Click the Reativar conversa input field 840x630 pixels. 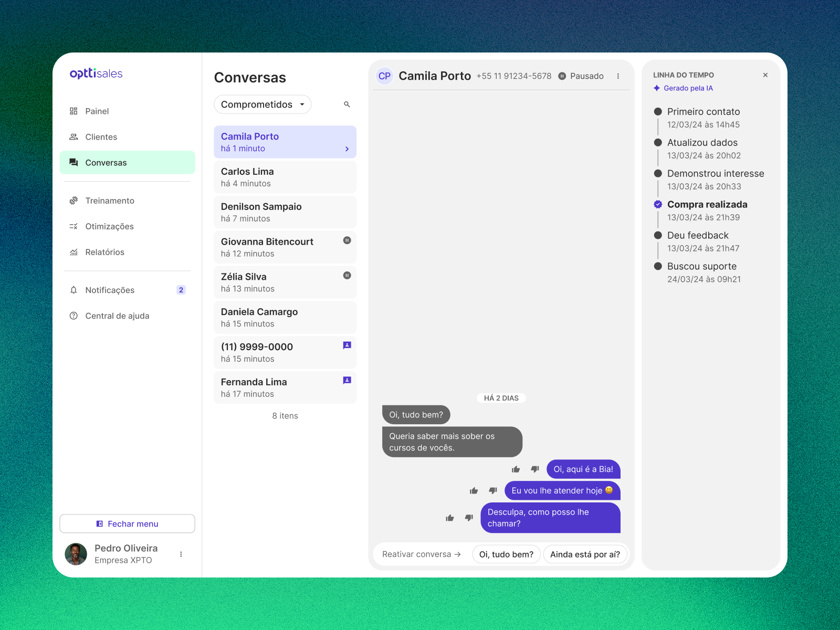[421, 554]
